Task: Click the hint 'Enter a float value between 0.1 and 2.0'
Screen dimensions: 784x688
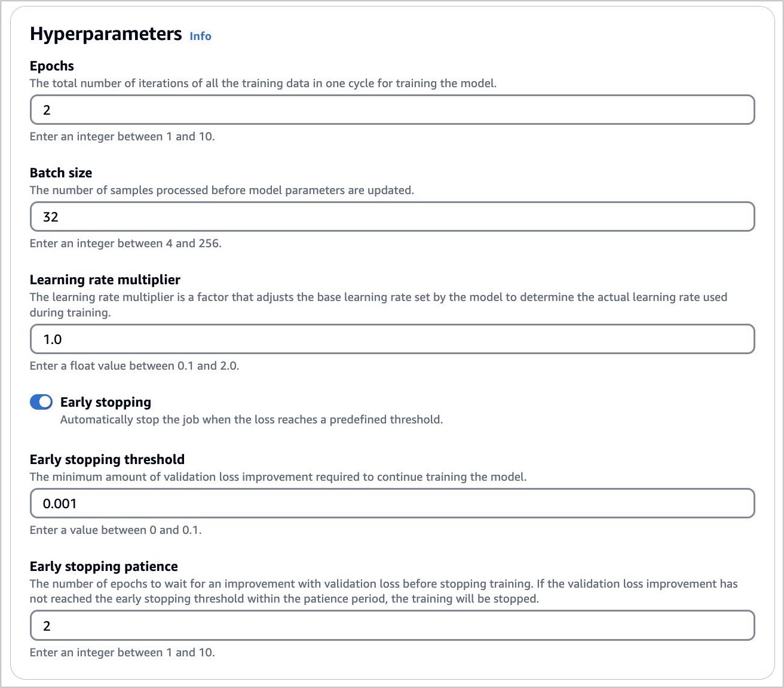Action: (134, 366)
